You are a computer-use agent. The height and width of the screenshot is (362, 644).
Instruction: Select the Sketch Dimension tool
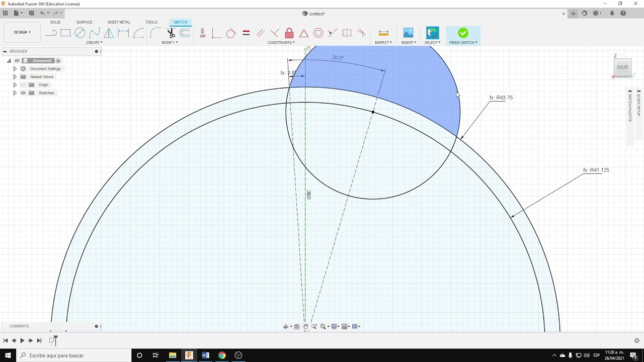click(x=124, y=33)
